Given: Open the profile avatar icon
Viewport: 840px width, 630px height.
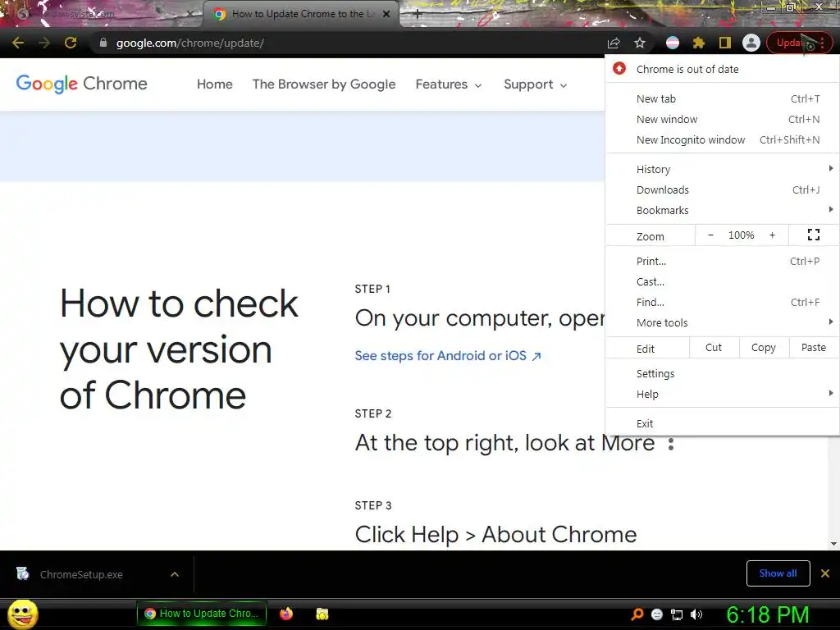Looking at the screenshot, I should point(751,43).
